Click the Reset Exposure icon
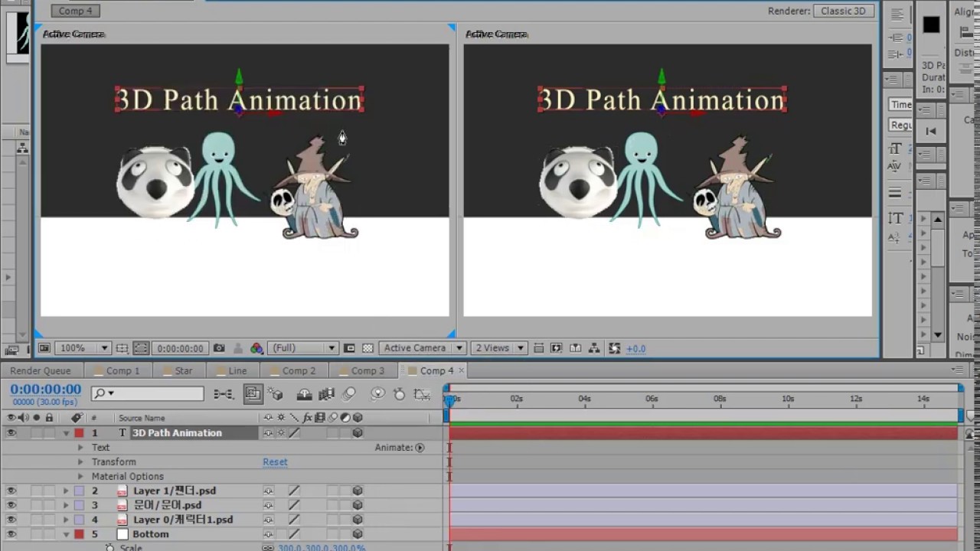This screenshot has width=980, height=551. [614, 348]
